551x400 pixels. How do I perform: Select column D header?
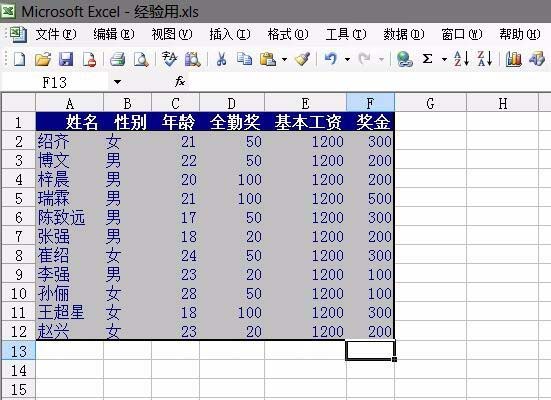tap(232, 103)
